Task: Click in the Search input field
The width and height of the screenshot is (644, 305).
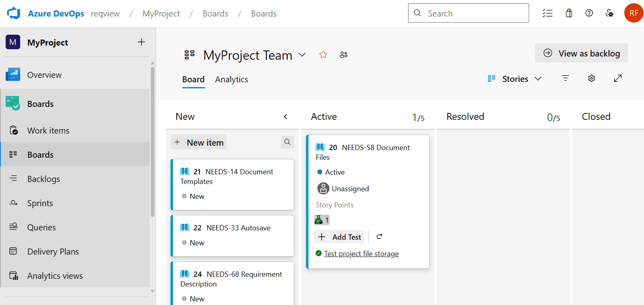Action: coord(468,13)
